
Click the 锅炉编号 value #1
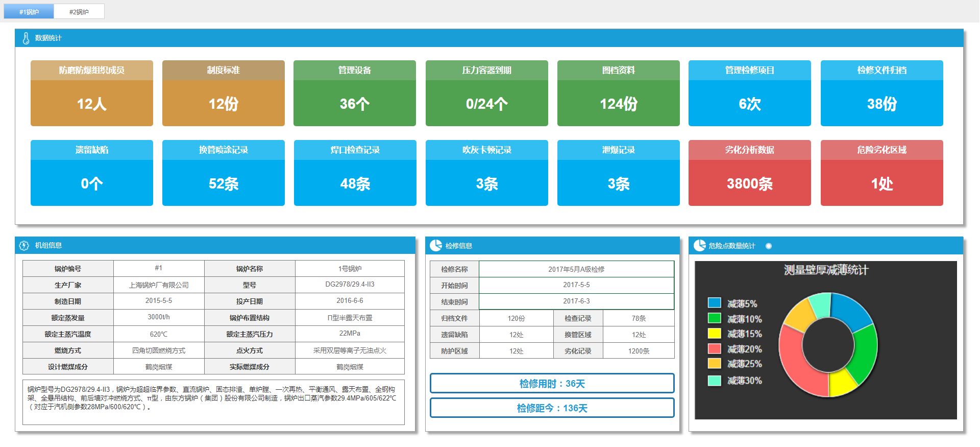pos(159,268)
